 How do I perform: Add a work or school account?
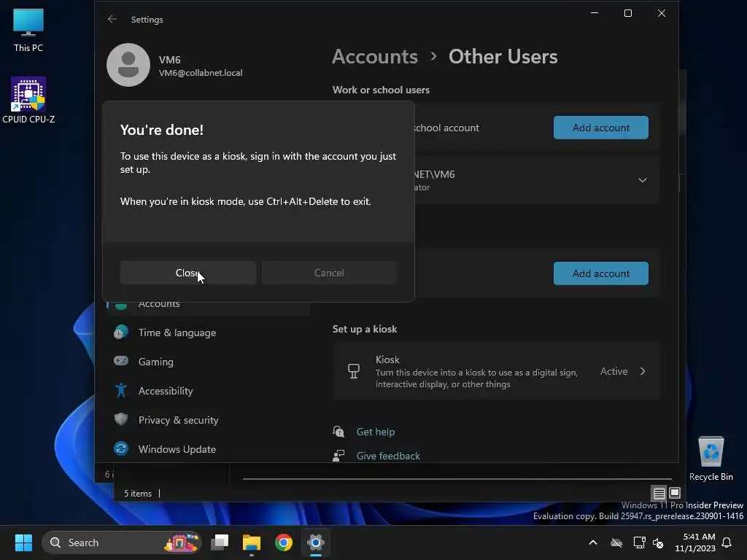pos(601,128)
